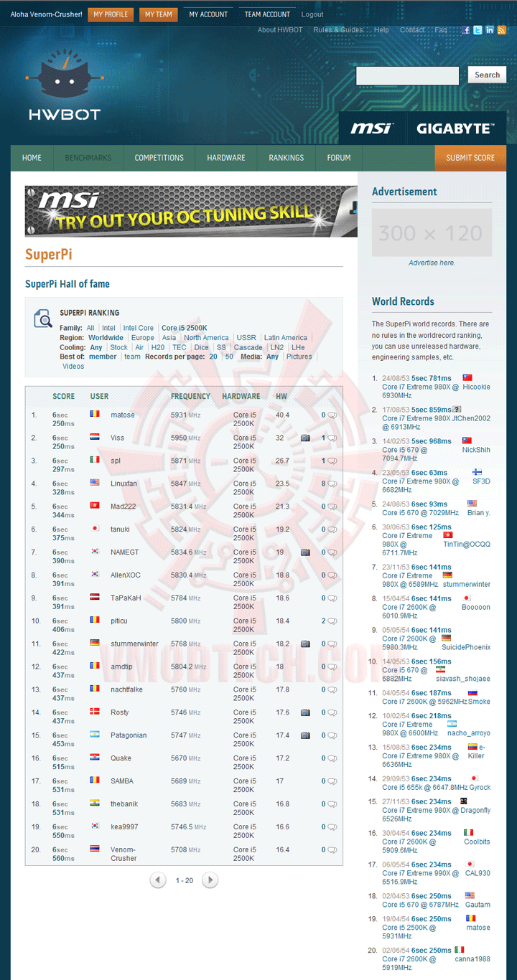Click Thailand flag next to Venom-Crusher
This screenshot has width=517, height=980.
[95, 849]
